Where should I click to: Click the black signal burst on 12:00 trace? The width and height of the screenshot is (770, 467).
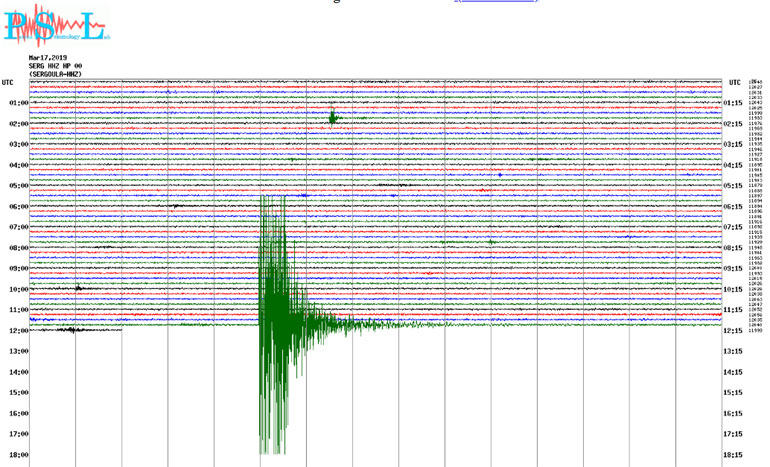[x=75, y=329]
